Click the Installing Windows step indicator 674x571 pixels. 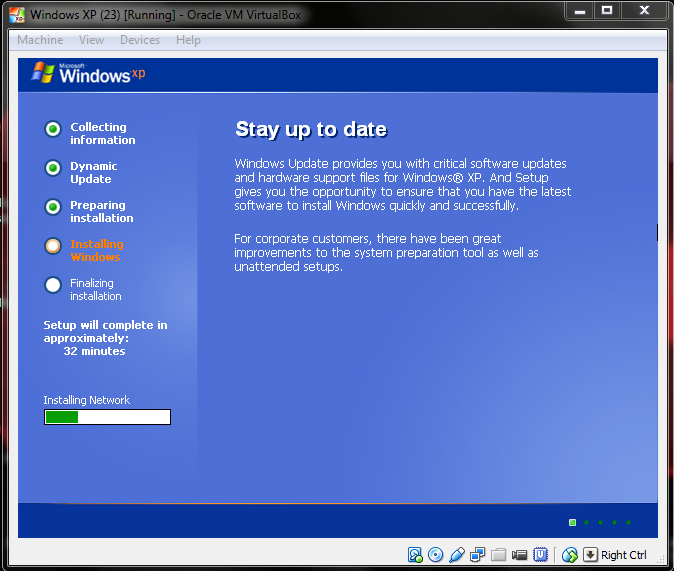click(x=53, y=246)
